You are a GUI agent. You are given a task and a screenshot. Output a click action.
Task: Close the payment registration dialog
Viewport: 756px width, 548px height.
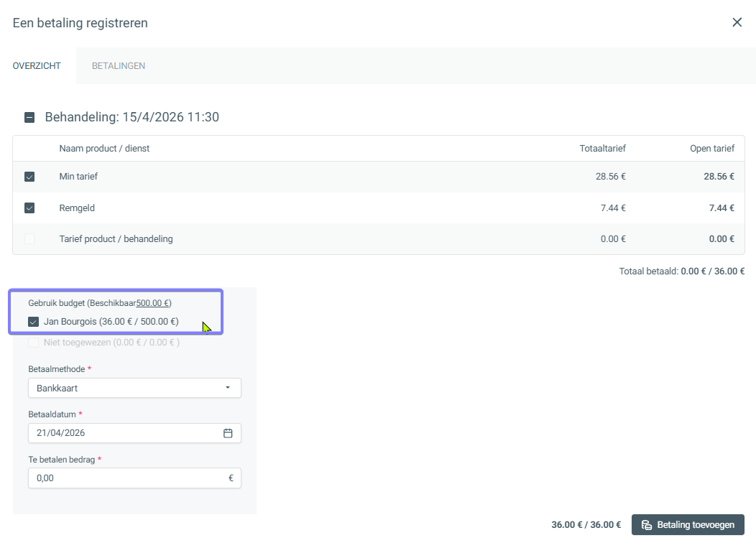(737, 22)
